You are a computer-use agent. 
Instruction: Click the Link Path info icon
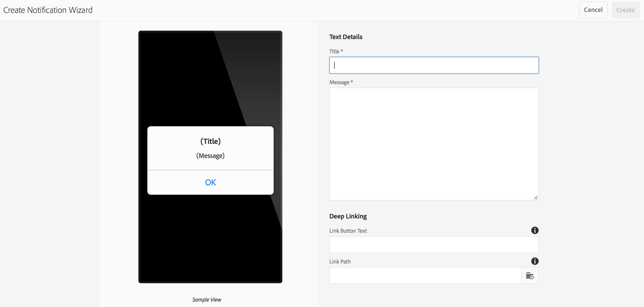coord(535,261)
